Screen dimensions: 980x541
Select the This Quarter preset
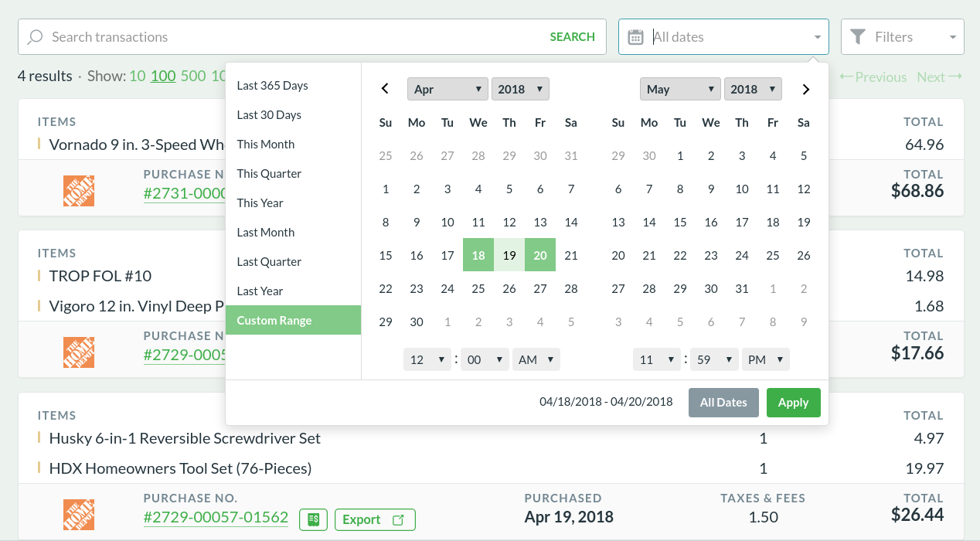click(x=267, y=173)
